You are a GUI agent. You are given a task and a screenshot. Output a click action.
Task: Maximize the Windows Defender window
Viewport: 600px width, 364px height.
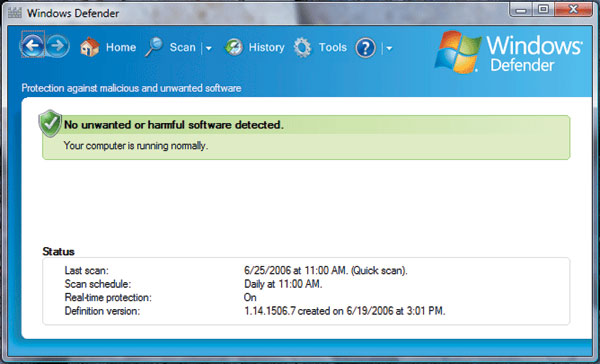point(543,9)
